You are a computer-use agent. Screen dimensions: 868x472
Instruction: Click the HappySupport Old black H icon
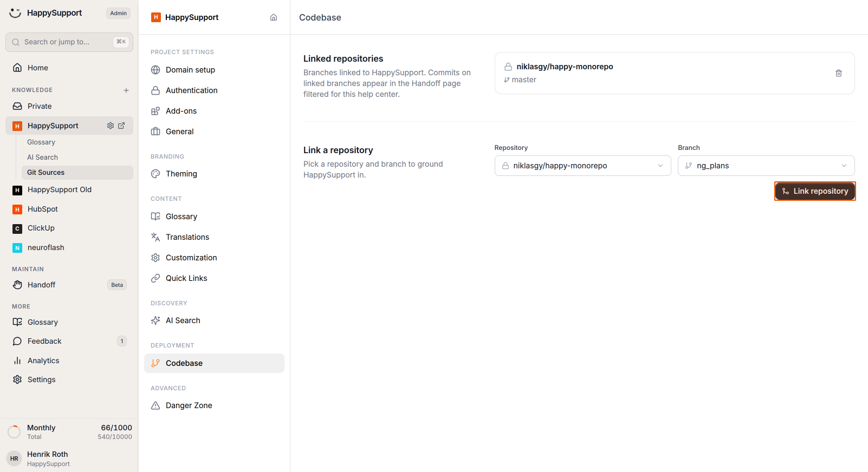coord(17,190)
